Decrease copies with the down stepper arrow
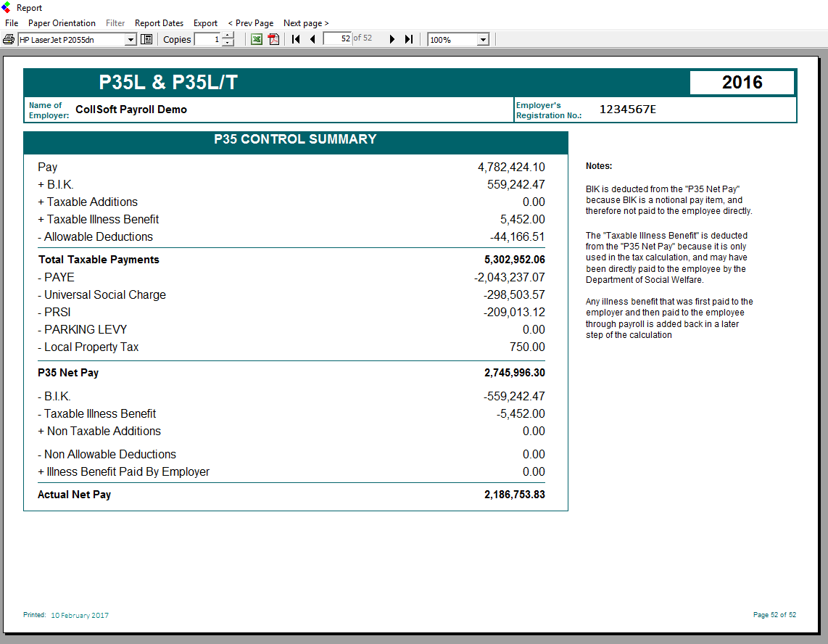This screenshot has height=644, width=828. pyautogui.click(x=228, y=43)
